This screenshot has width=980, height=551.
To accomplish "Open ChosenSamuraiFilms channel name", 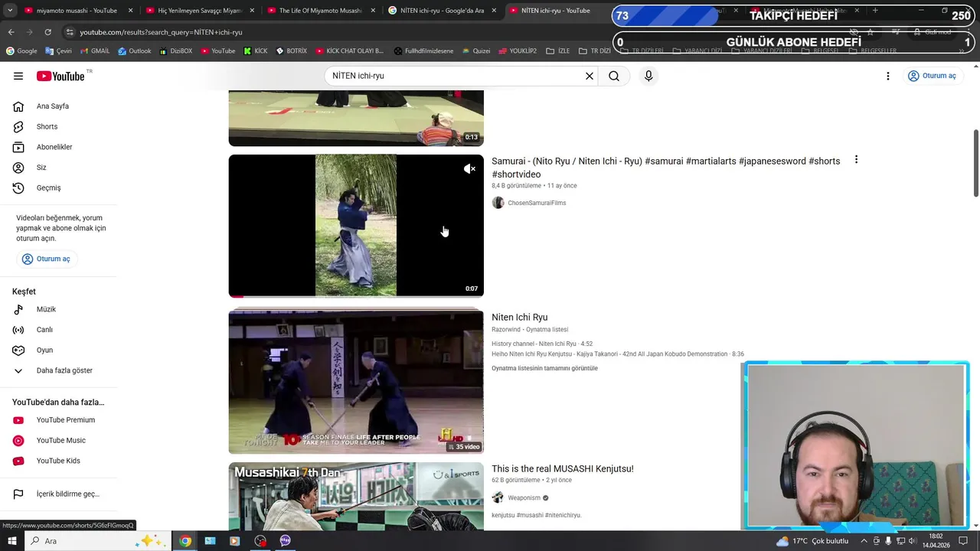I will [537, 203].
